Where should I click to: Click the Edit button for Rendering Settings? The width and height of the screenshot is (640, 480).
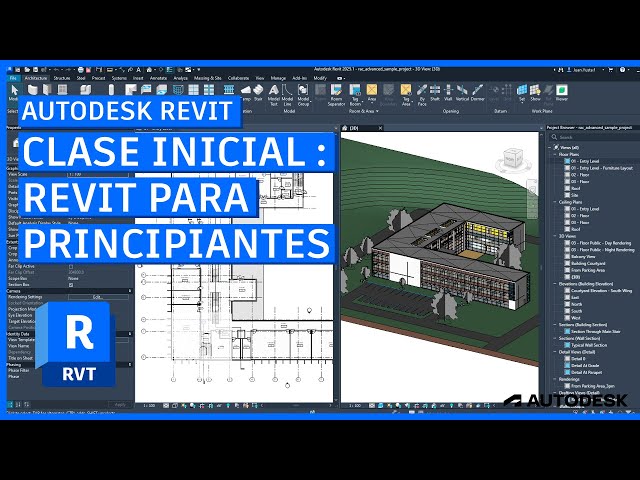(98, 297)
